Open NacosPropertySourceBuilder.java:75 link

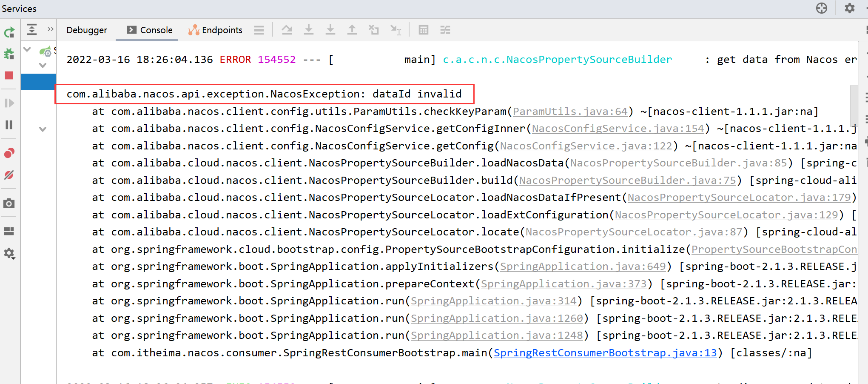click(x=628, y=181)
